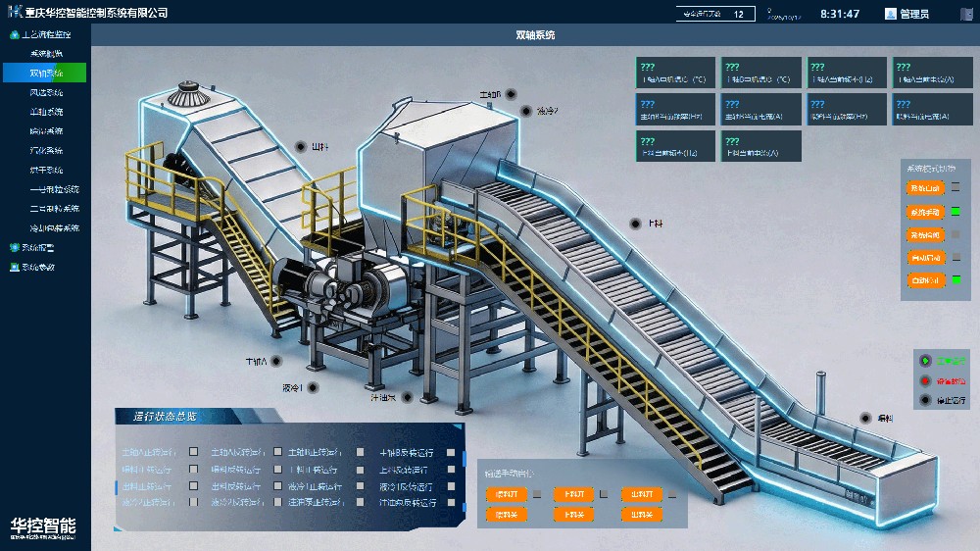Viewport: 980px width, 551px height.
Task: Toggle the 主轴B反转运行 status box
Action: (451, 452)
